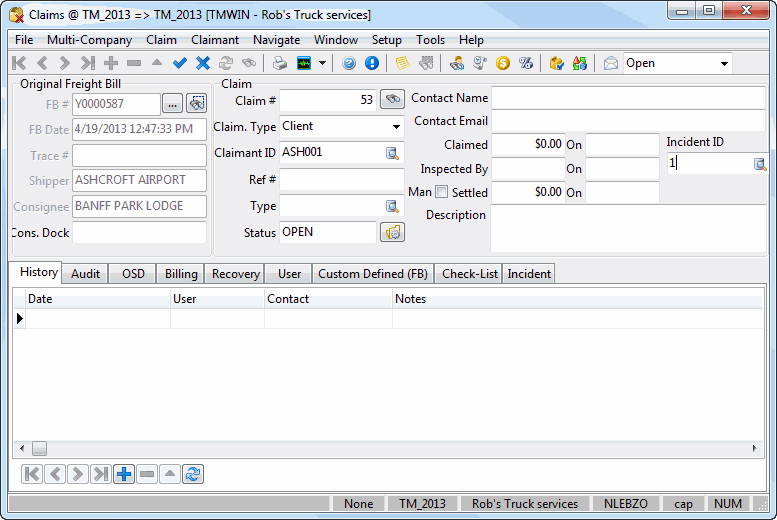
Task: Click the printer icon in the toolbar
Action: tap(280, 63)
